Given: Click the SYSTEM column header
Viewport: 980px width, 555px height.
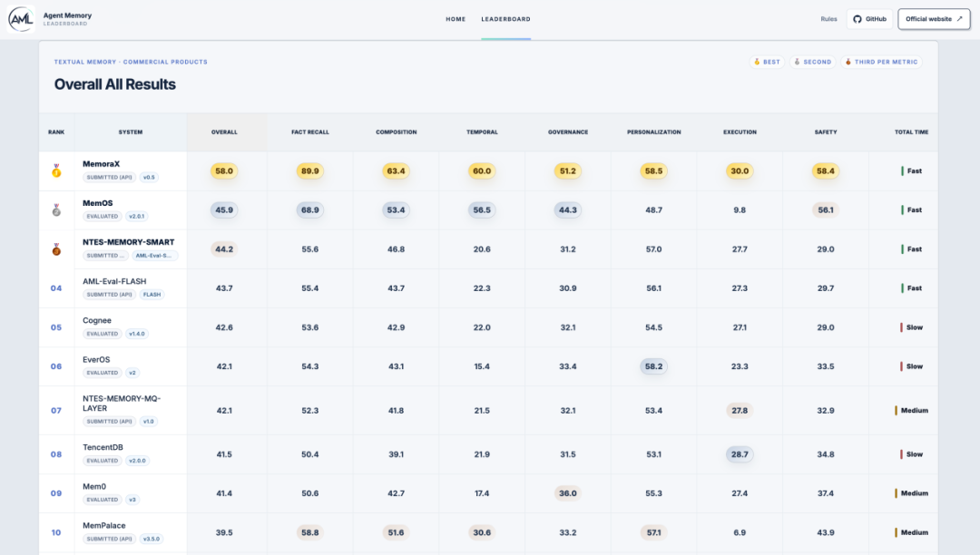Looking at the screenshot, I should 131,132.
